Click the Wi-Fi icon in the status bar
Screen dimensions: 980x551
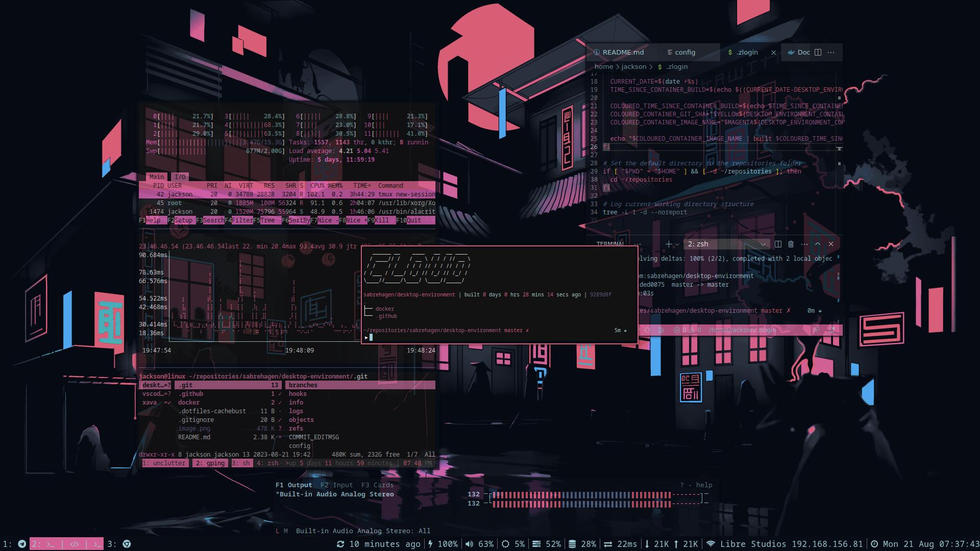(x=710, y=544)
